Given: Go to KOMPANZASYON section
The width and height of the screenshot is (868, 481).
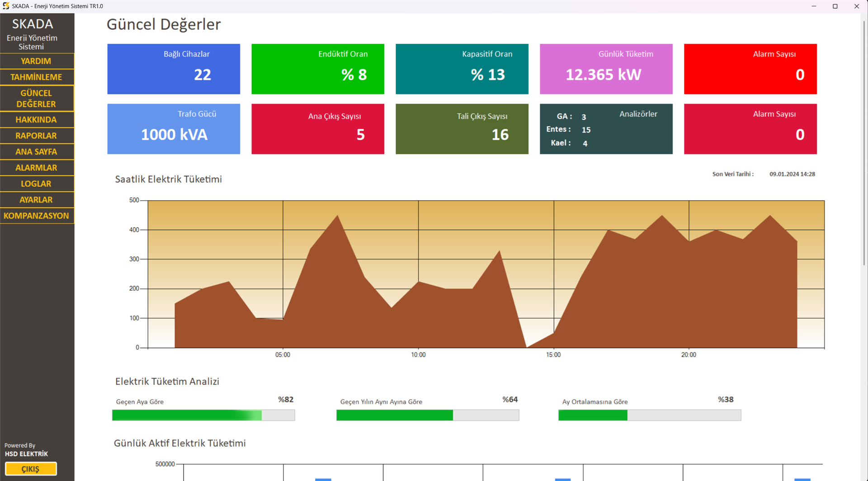Looking at the screenshot, I should pyautogui.click(x=36, y=216).
